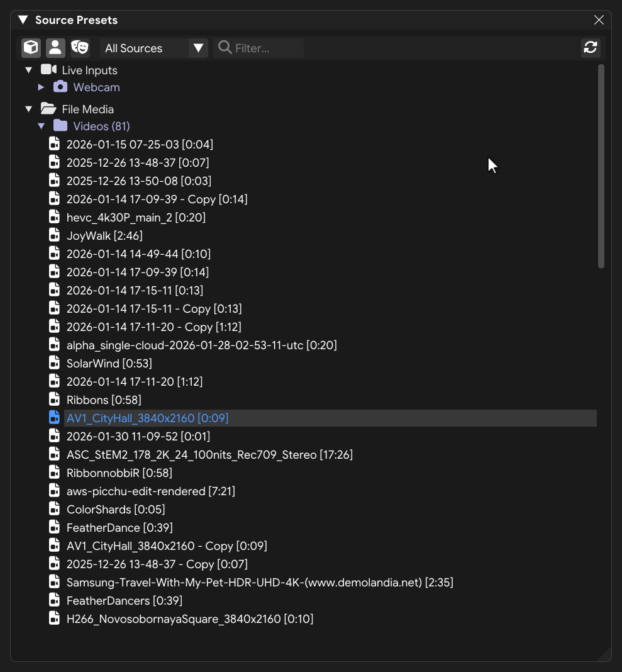This screenshot has width=622, height=672.
Task: Click the Webcam camera icon
Action: tap(60, 86)
